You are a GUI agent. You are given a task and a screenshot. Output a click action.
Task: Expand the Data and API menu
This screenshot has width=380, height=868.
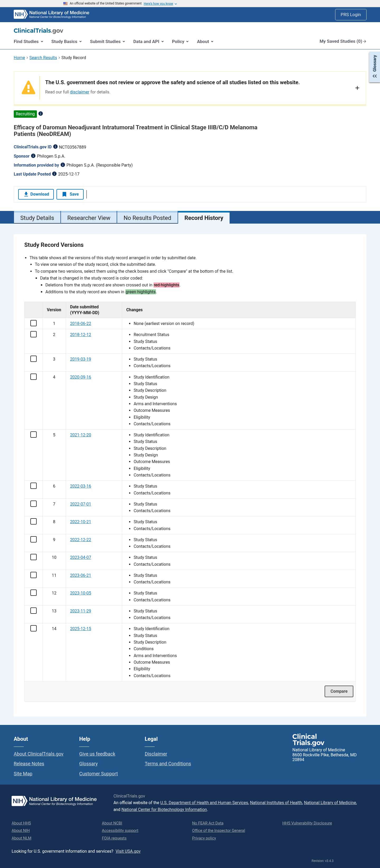click(148, 41)
